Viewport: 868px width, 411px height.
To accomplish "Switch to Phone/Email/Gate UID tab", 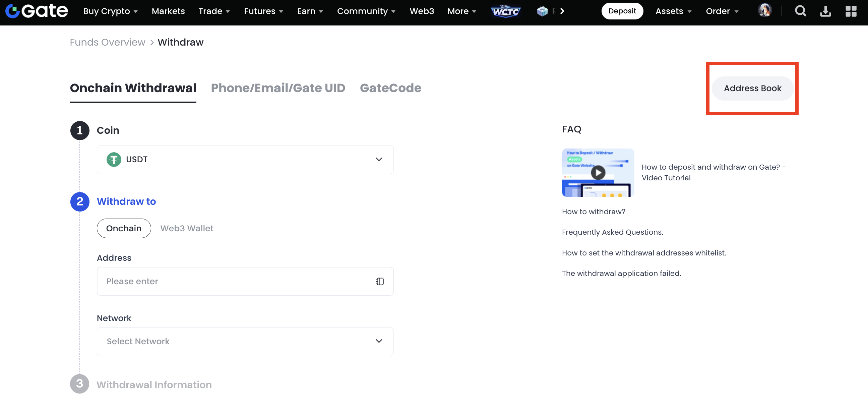I will click(x=278, y=88).
